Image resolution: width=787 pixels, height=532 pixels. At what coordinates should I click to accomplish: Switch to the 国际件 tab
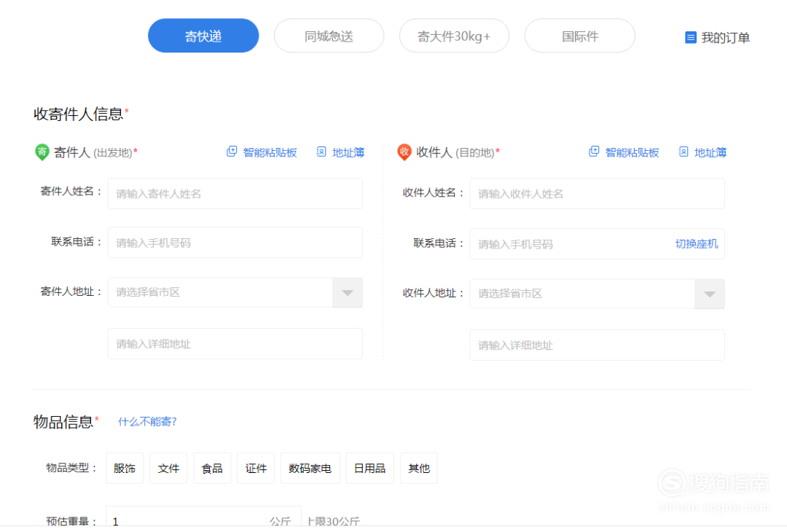(x=580, y=36)
